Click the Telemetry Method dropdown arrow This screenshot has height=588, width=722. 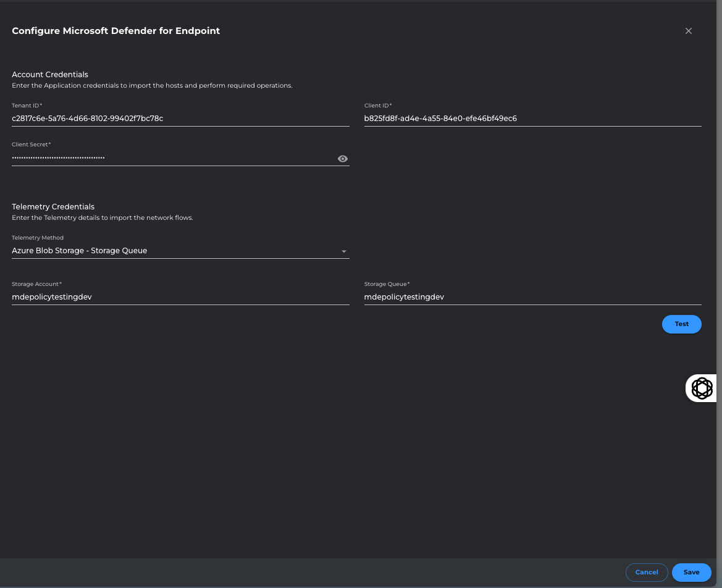coord(344,251)
